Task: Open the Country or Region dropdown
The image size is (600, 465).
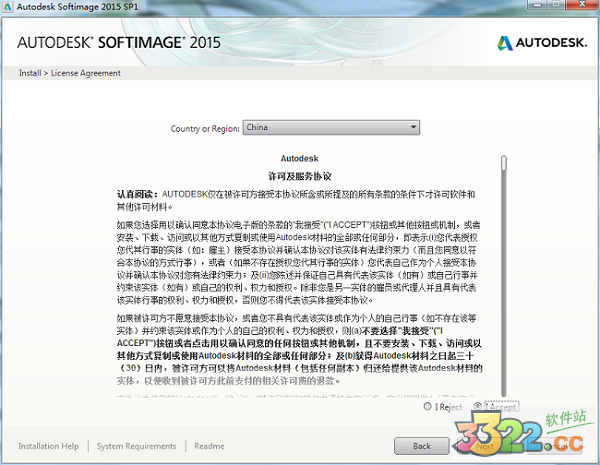Action: (x=331, y=128)
